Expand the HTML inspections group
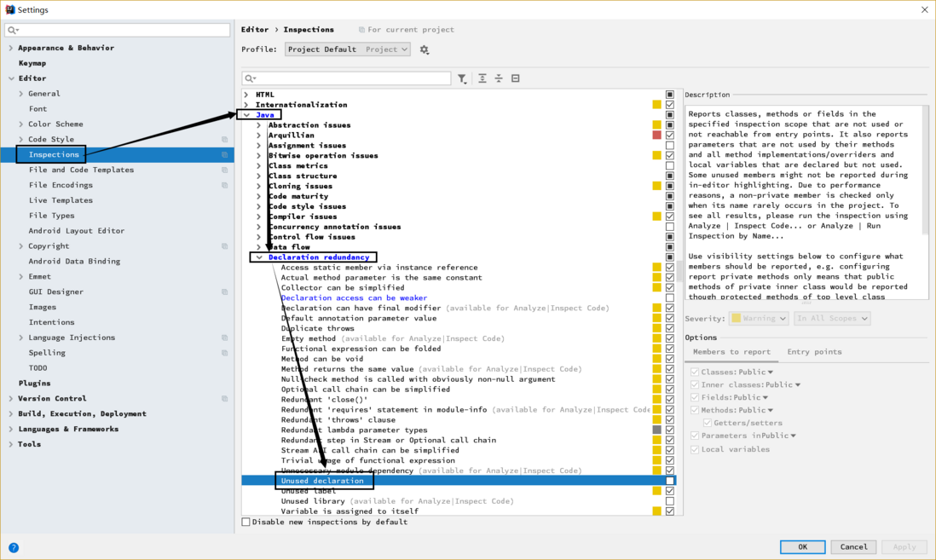 (246, 95)
